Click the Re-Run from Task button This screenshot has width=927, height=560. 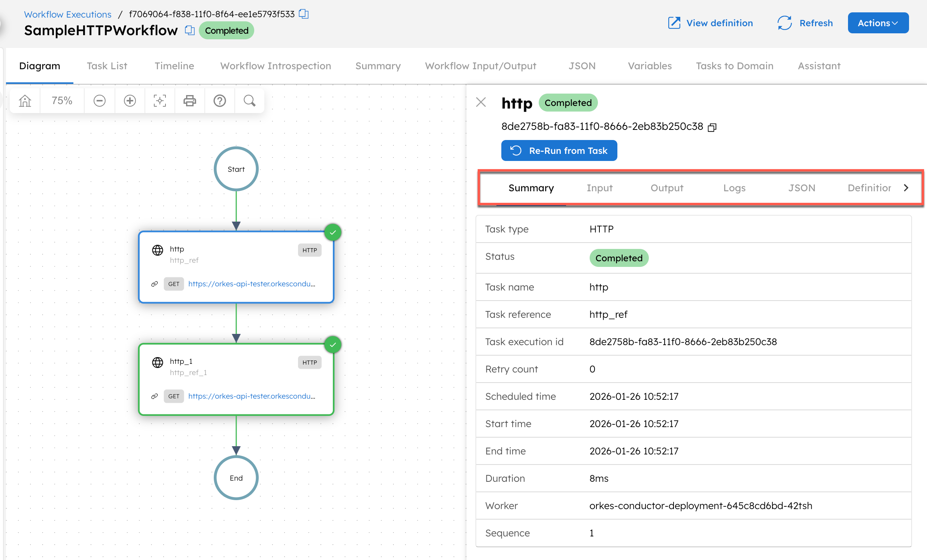pos(559,150)
